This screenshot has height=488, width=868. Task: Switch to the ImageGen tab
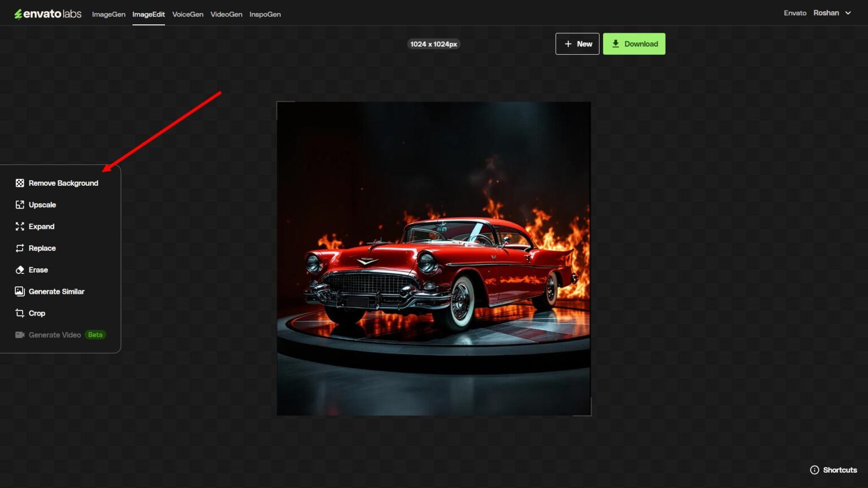click(108, 14)
